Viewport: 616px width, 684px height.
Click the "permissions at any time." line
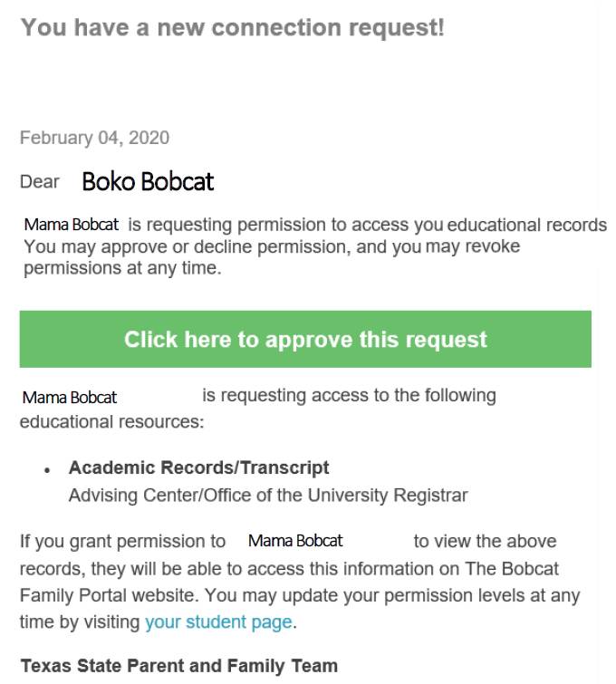pos(122,268)
